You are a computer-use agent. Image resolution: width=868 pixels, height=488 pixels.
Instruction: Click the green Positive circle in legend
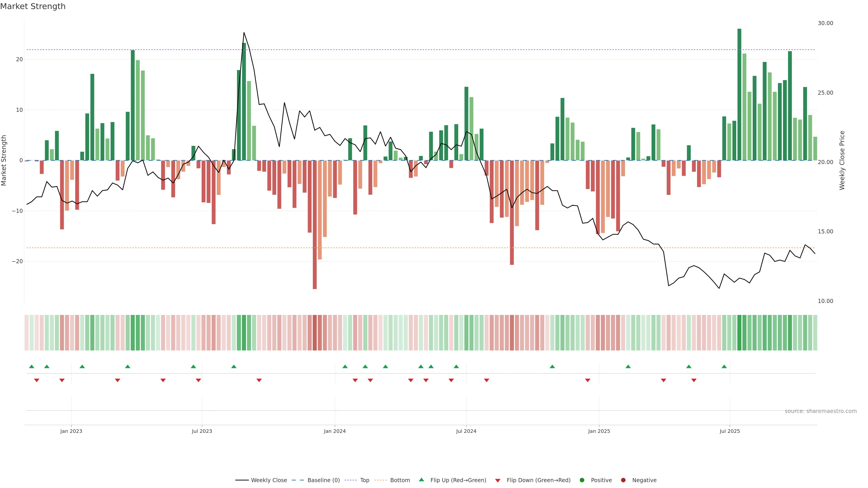point(582,480)
